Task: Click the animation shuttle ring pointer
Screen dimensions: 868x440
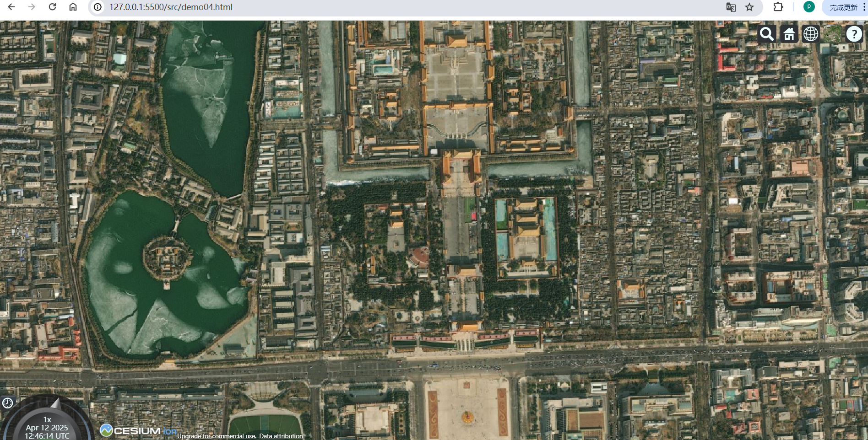Action: (55, 403)
